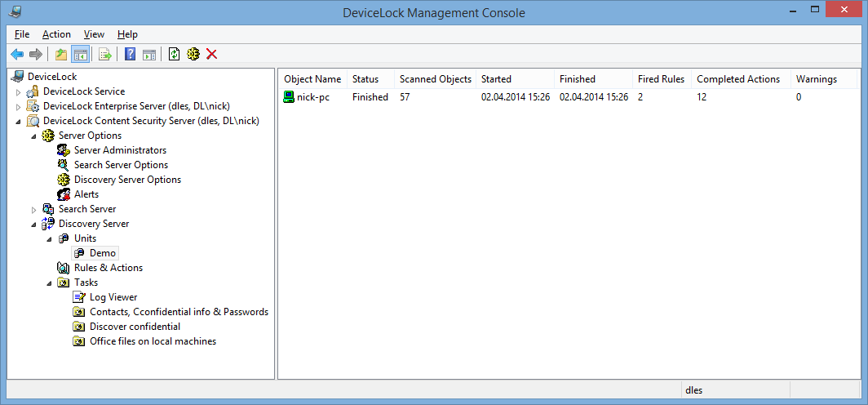Toggle Show/Hide Console Tree toolbar button
868x405 pixels.
tap(80, 54)
